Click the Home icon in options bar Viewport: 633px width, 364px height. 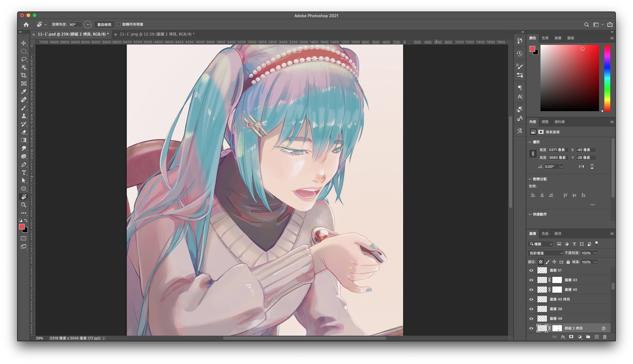[26, 24]
